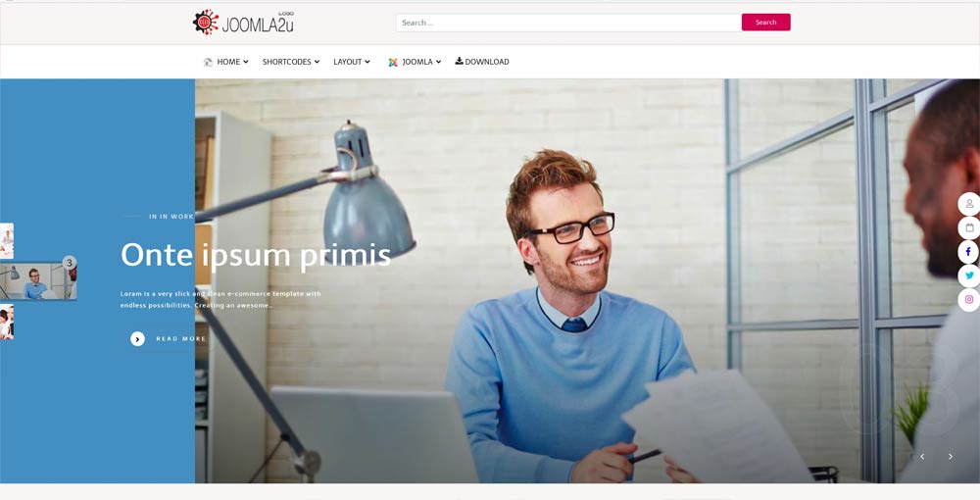This screenshot has width=980, height=500.
Task: Click the pink Search button
Action: click(x=765, y=23)
